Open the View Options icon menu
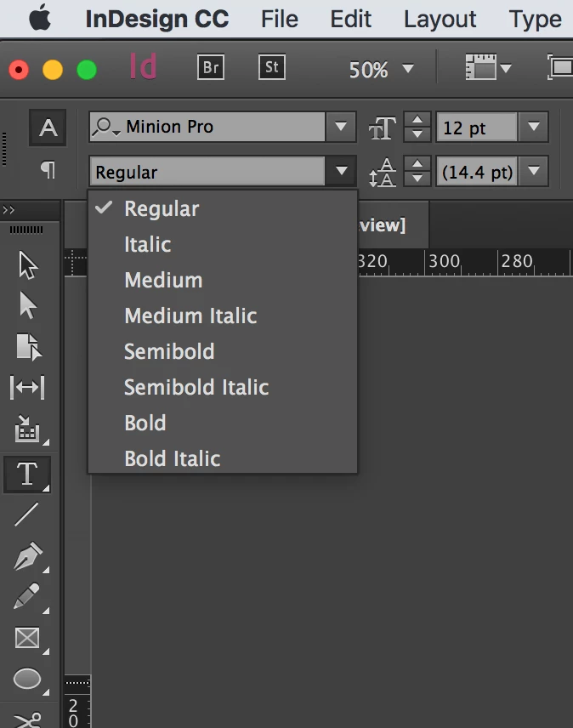 click(488, 68)
